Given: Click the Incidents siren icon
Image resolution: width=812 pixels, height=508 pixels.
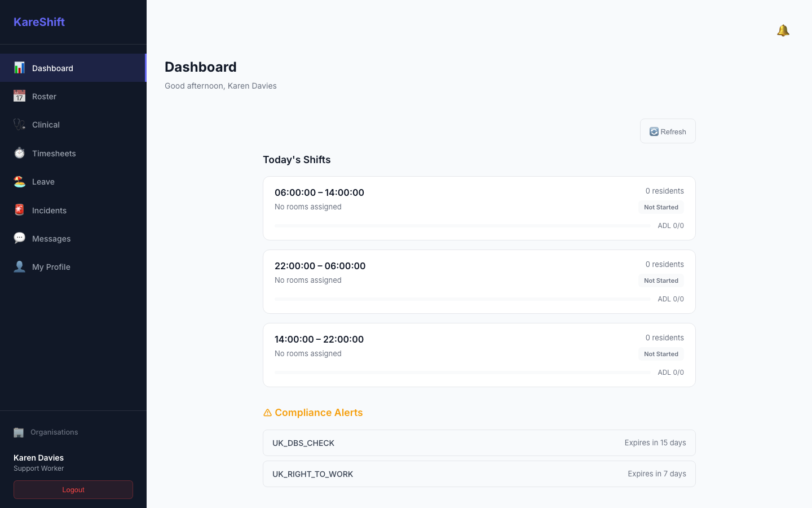Looking at the screenshot, I should [x=19, y=210].
